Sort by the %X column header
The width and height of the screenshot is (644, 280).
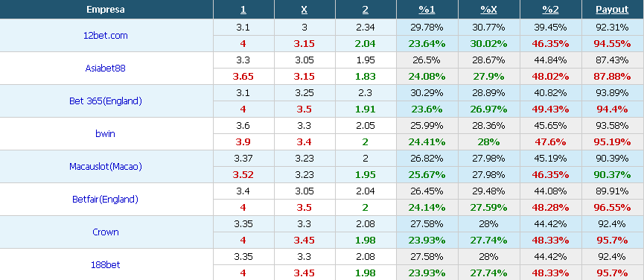488,10
